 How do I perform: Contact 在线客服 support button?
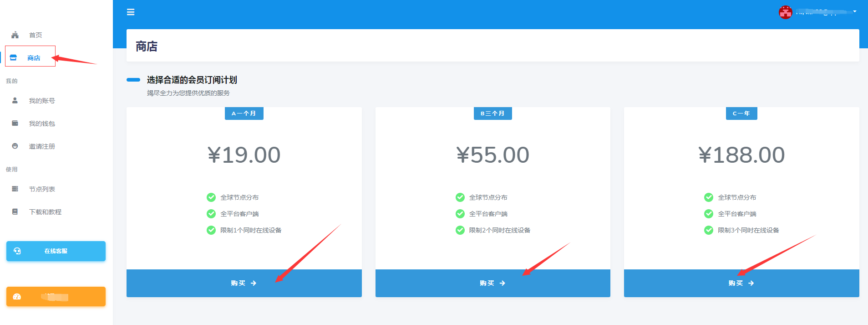tap(56, 251)
